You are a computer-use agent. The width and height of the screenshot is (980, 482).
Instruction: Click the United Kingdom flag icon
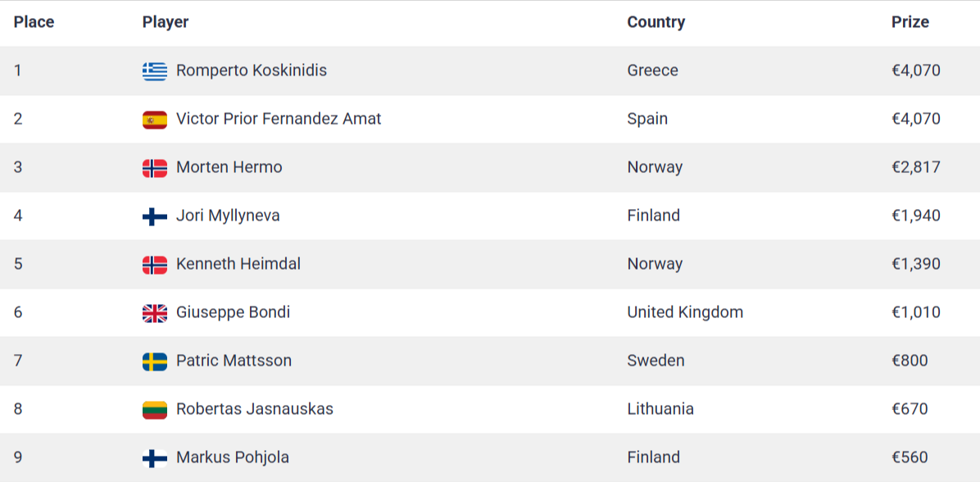(x=154, y=313)
